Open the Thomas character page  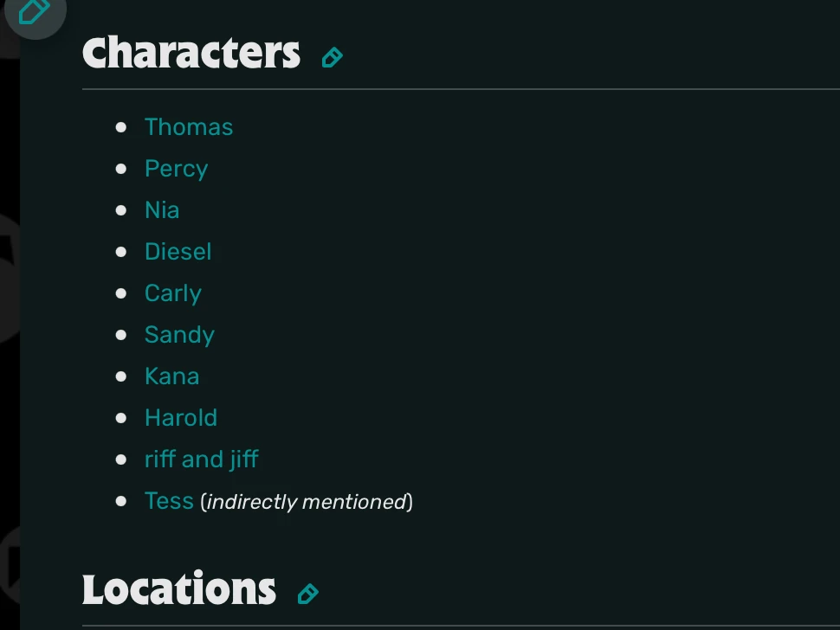pyautogui.click(x=189, y=127)
